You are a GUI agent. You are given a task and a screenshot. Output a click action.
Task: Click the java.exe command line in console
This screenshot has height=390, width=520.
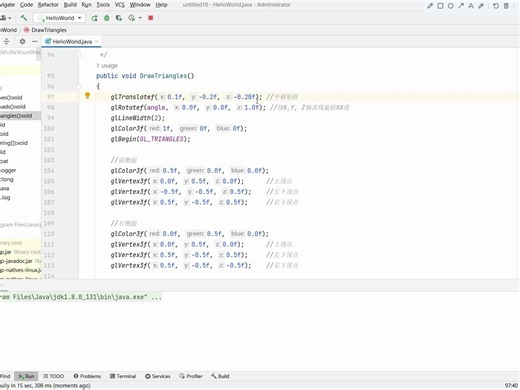tap(81, 297)
